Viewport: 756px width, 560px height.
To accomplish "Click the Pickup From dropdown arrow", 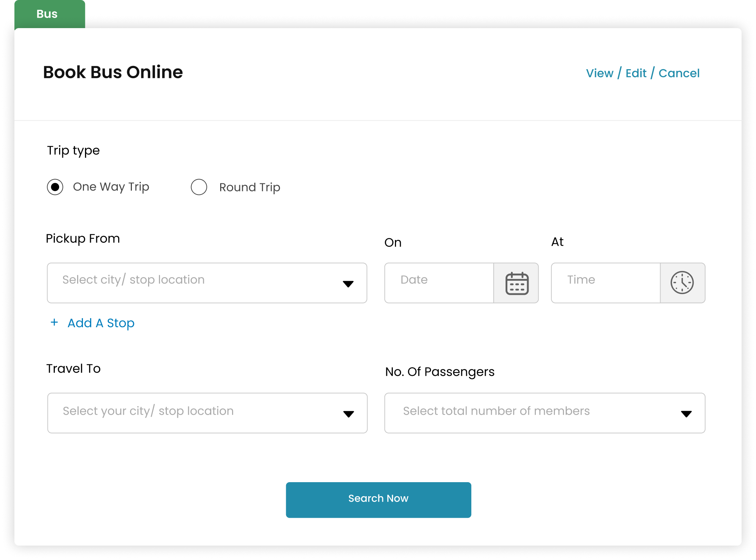I will tap(348, 284).
